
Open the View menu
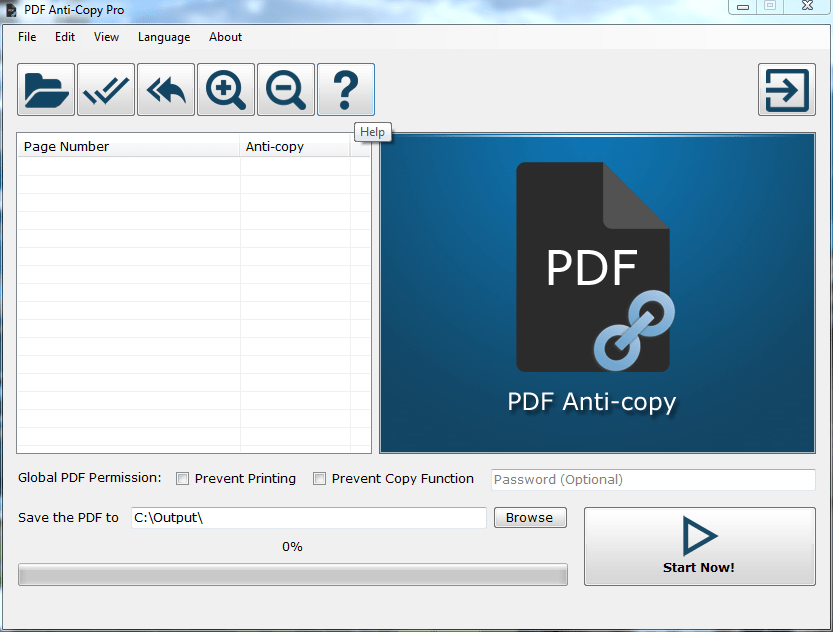coord(106,37)
